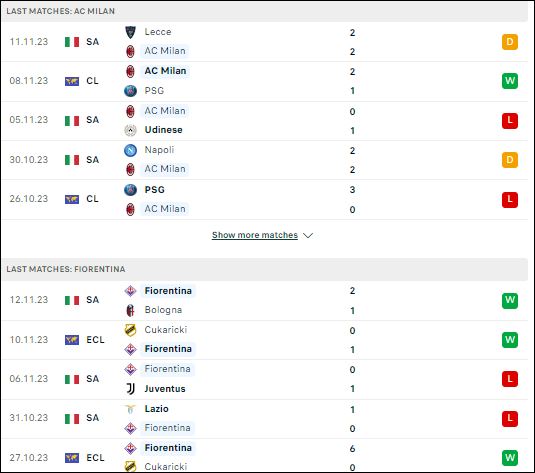Screen dimensions: 535x473
Task: Click the green W badge for PSG match
Action: click(510, 81)
